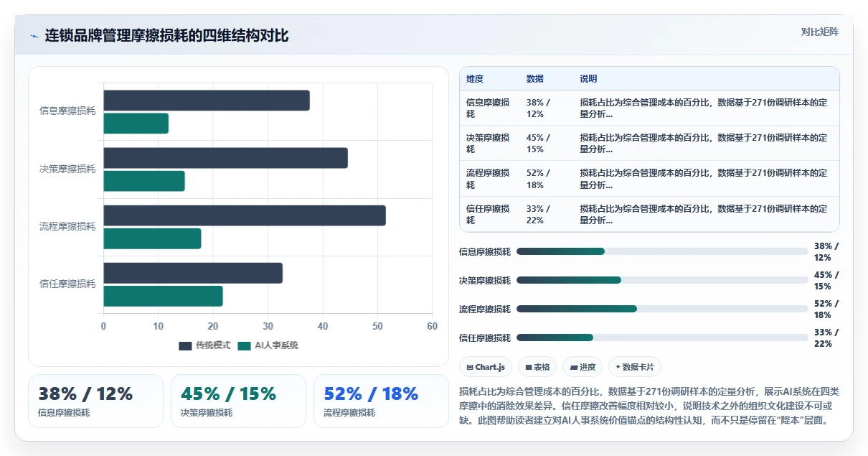Viewport: 868px width, 456px height.
Task: Click the 决策摩擦损耗 AI-system green bar
Action: point(144,181)
